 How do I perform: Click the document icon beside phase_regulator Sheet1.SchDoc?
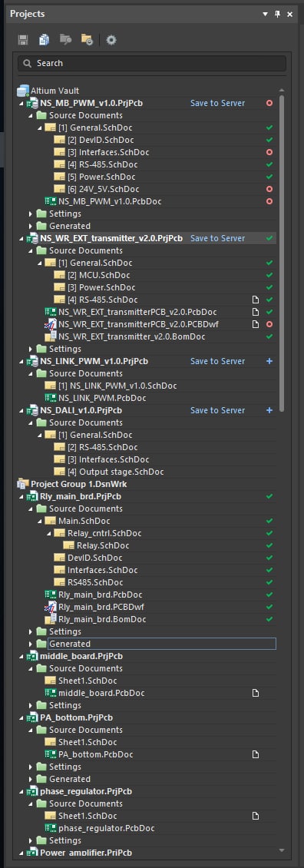pos(256,816)
